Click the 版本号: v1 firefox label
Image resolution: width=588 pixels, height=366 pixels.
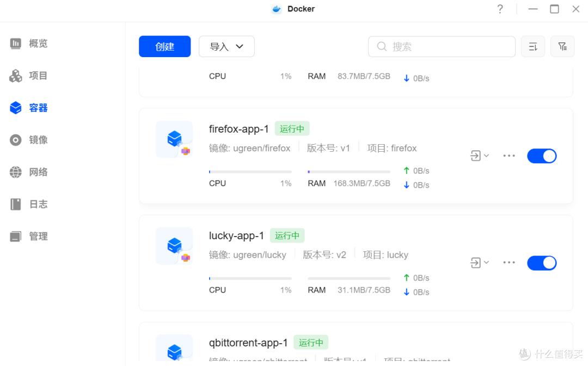328,148
